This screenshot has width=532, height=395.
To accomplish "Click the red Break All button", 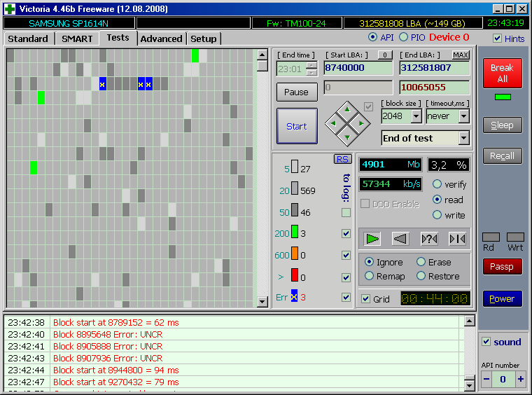I will point(502,73).
